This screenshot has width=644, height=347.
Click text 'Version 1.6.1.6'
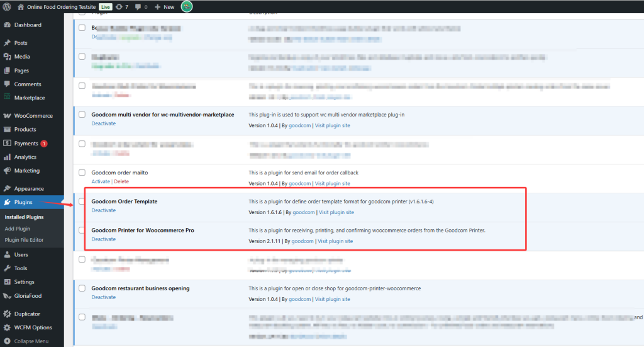point(265,212)
